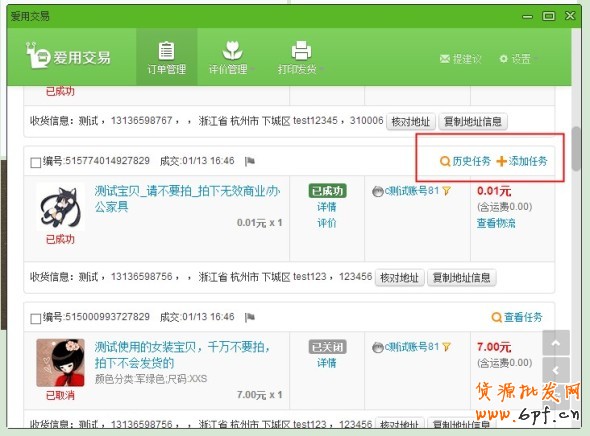Click the 已关闭 gray status badge
590x436 pixels.
pyautogui.click(x=327, y=347)
